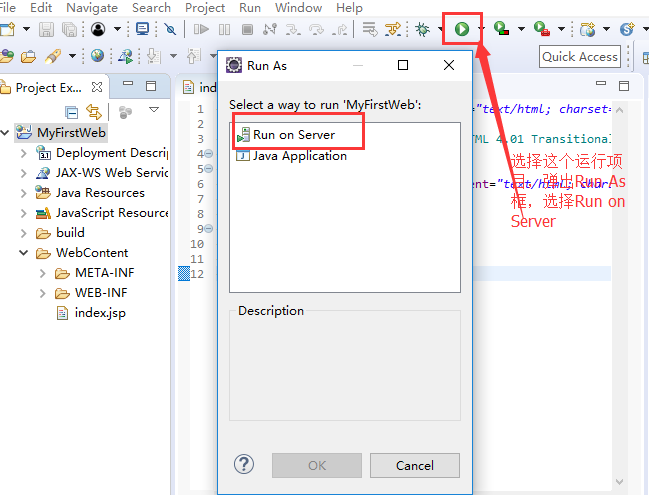Collapse the WebContent folder node
Viewport: 649px width, 495px height.
[24, 252]
